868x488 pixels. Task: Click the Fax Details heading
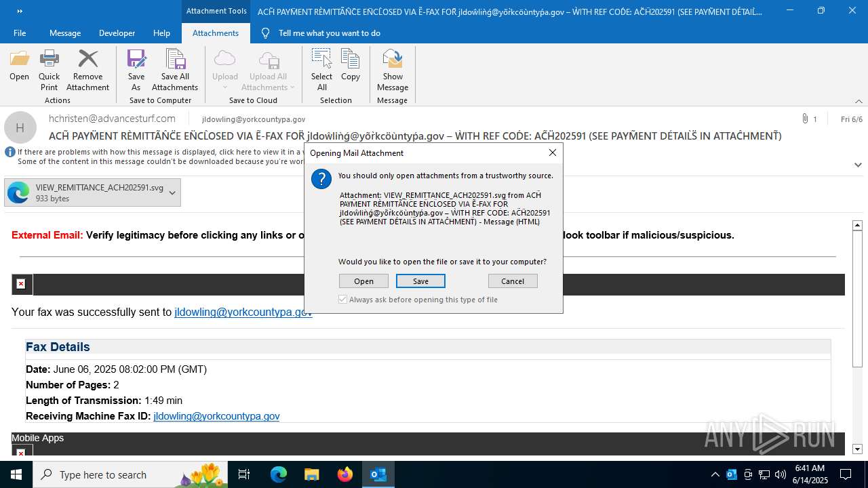tap(58, 347)
